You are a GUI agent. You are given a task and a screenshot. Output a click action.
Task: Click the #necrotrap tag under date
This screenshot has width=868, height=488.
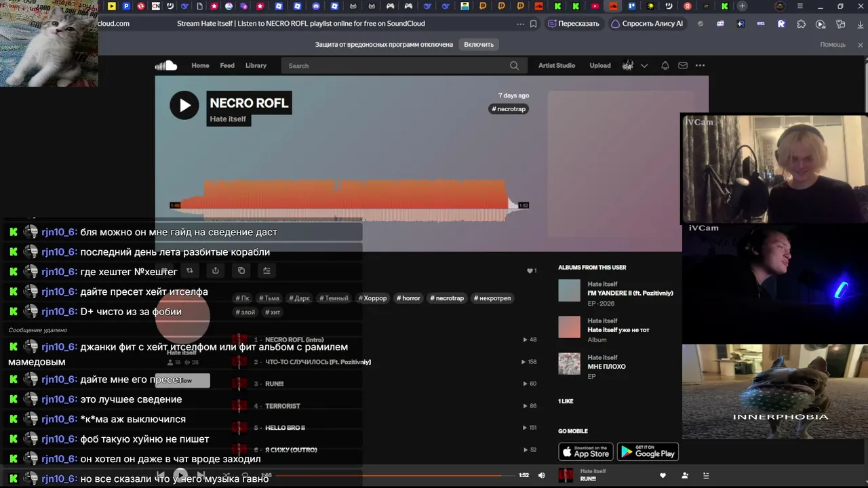(x=509, y=109)
